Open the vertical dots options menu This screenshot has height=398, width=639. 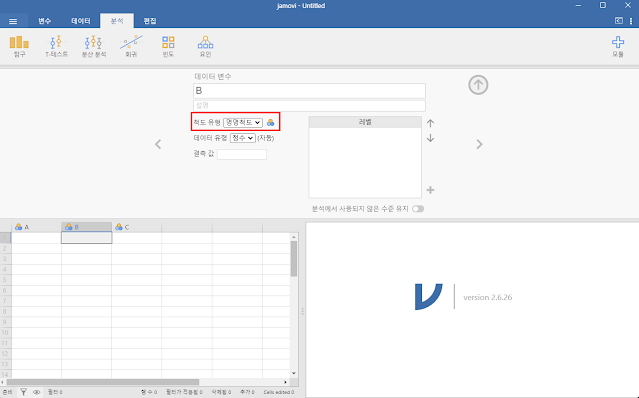[631, 21]
